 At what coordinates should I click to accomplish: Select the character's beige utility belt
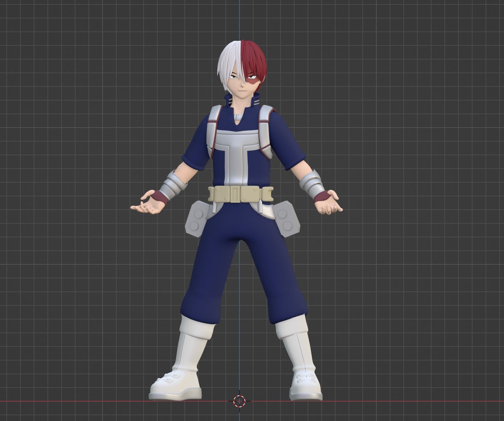click(x=241, y=194)
